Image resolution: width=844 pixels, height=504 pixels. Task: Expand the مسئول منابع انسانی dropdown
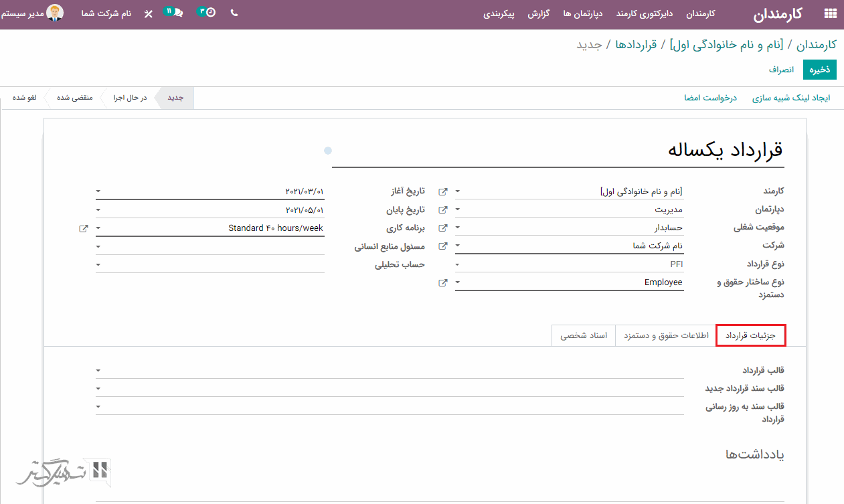click(x=98, y=246)
